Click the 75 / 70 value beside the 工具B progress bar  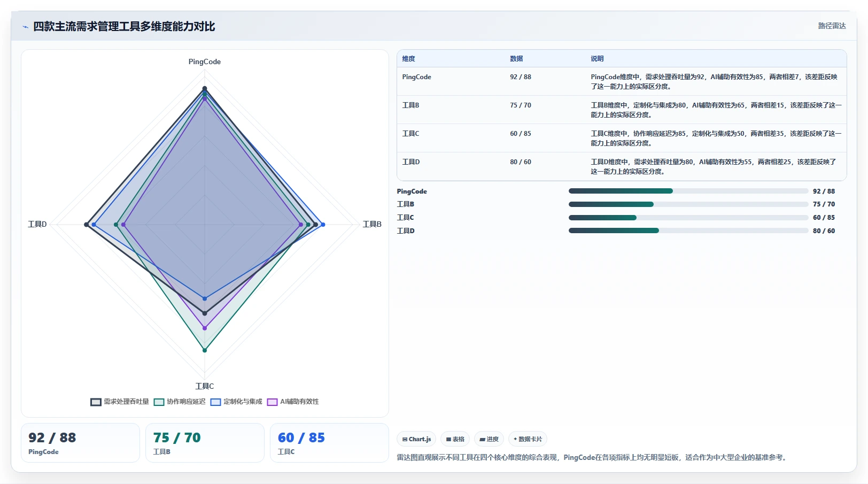point(824,204)
